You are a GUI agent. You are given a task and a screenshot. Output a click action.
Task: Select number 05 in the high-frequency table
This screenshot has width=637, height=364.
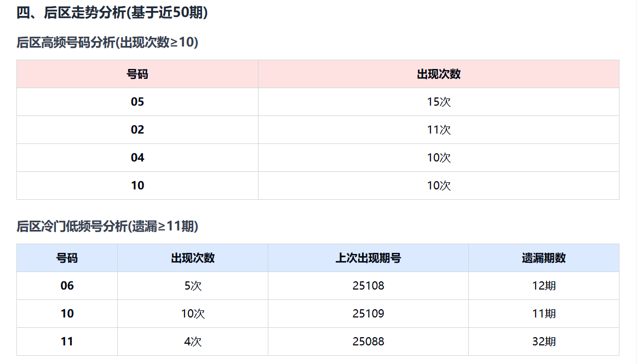(x=137, y=102)
